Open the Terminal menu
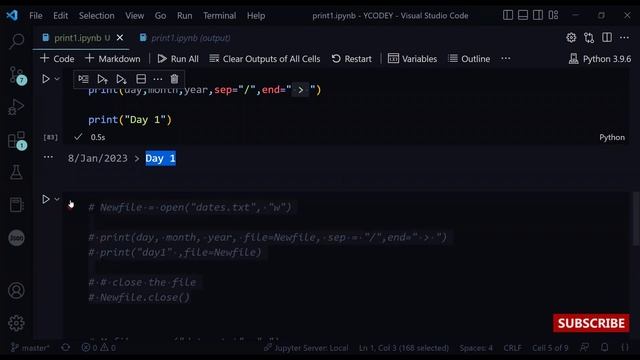The image size is (640, 360). (220, 16)
